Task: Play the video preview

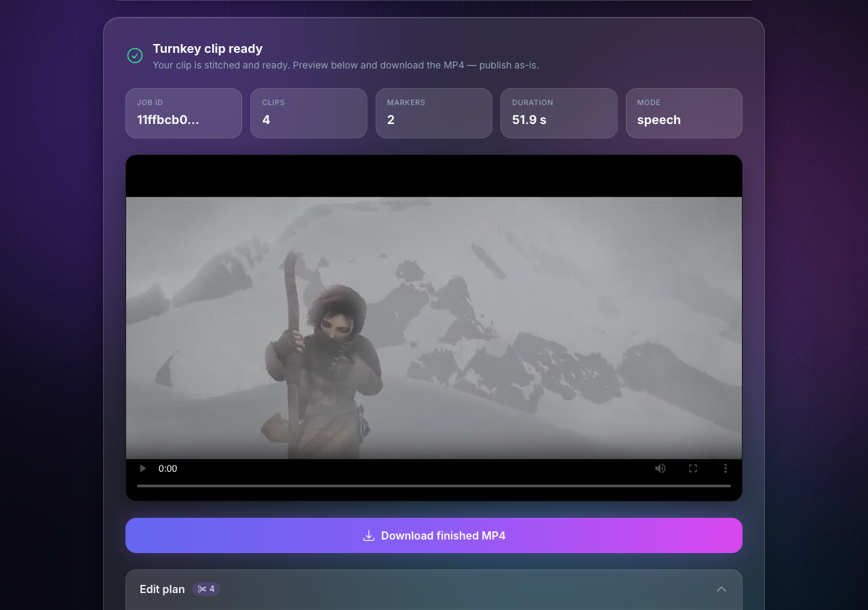Action: pos(142,468)
